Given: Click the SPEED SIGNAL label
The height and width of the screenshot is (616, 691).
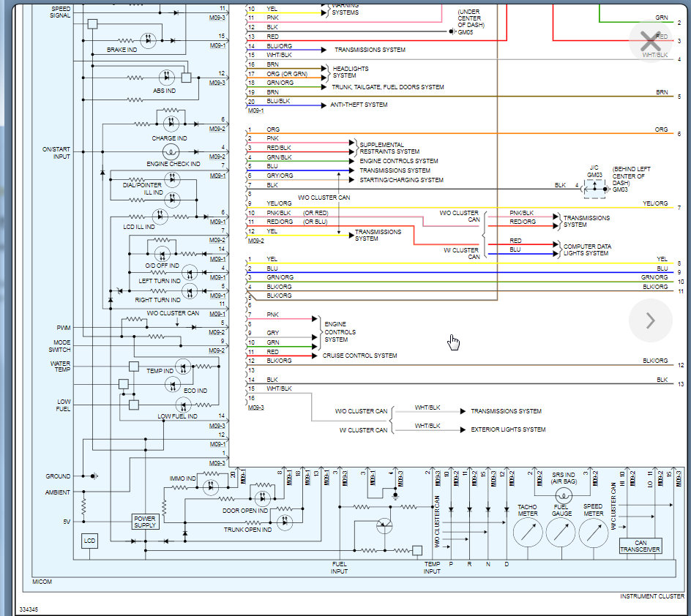Looking at the screenshot, I should pyautogui.click(x=60, y=12).
